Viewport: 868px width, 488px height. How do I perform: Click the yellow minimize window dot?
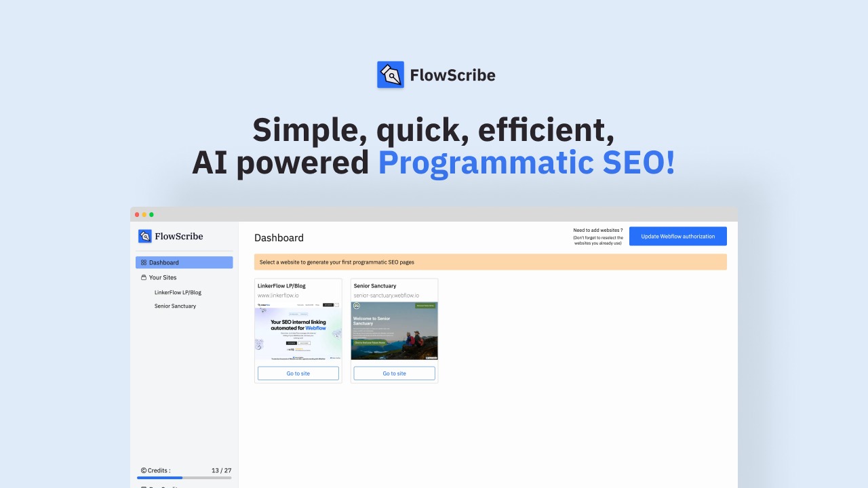(x=144, y=214)
